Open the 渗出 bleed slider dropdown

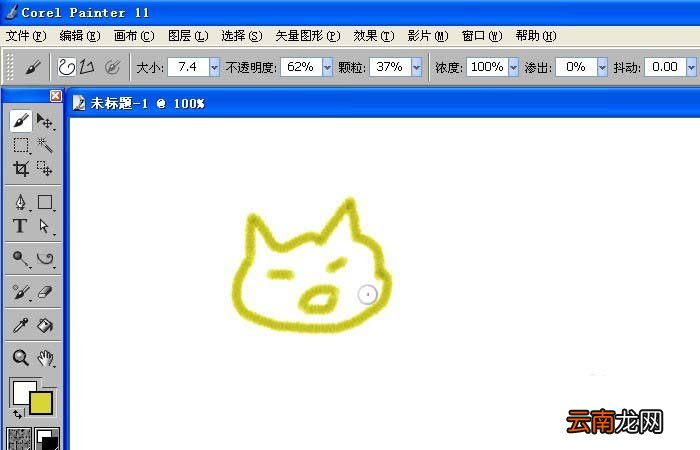[602, 67]
